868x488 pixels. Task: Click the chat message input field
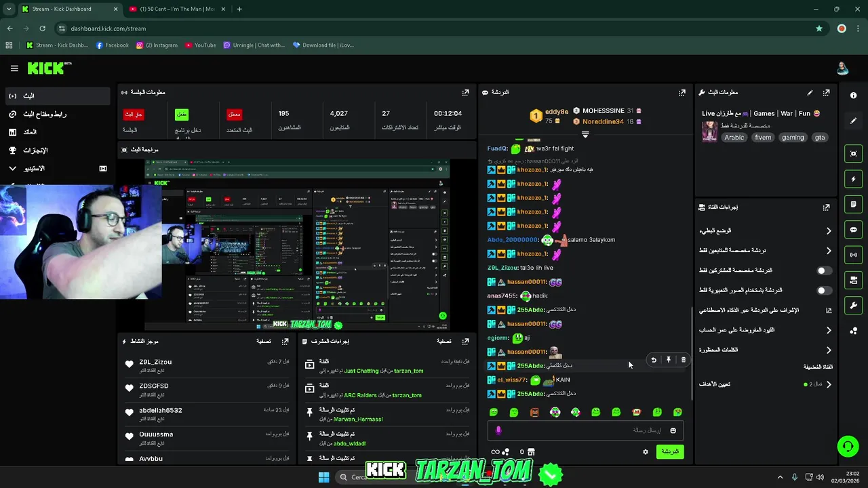pos(585,430)
